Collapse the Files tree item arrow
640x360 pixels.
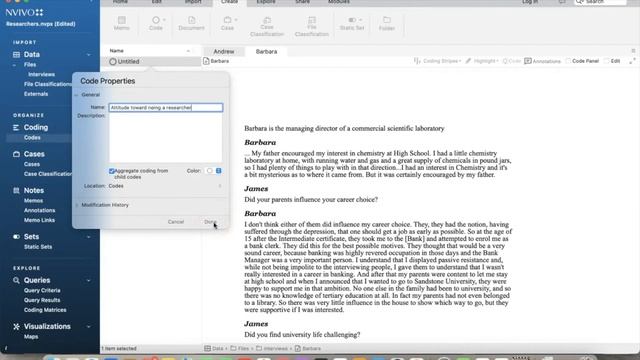pyautogui.click(x=14, y=65)
